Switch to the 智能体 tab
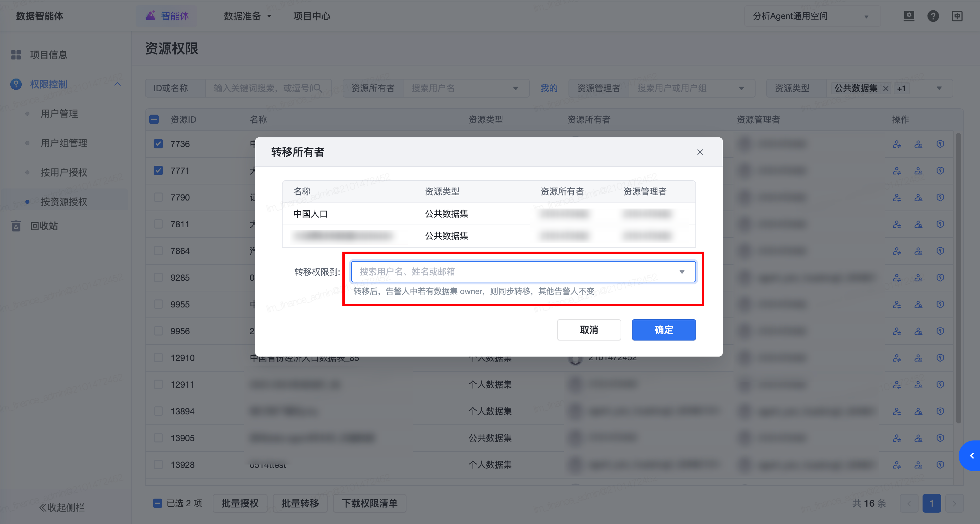 click(x=167, y=16)
